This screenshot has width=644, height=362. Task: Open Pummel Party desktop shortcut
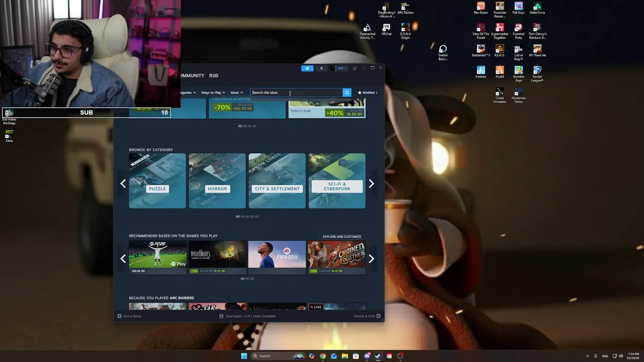(518, 31)
